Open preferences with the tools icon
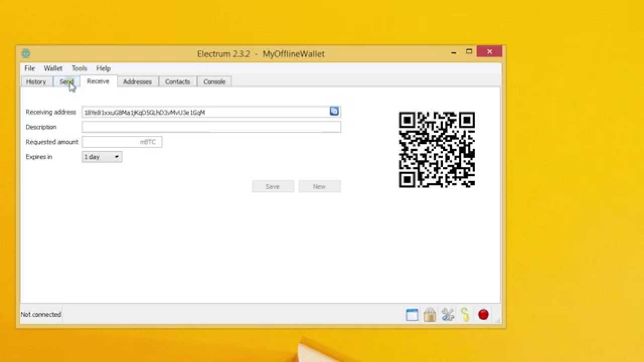 click(447, 315)
